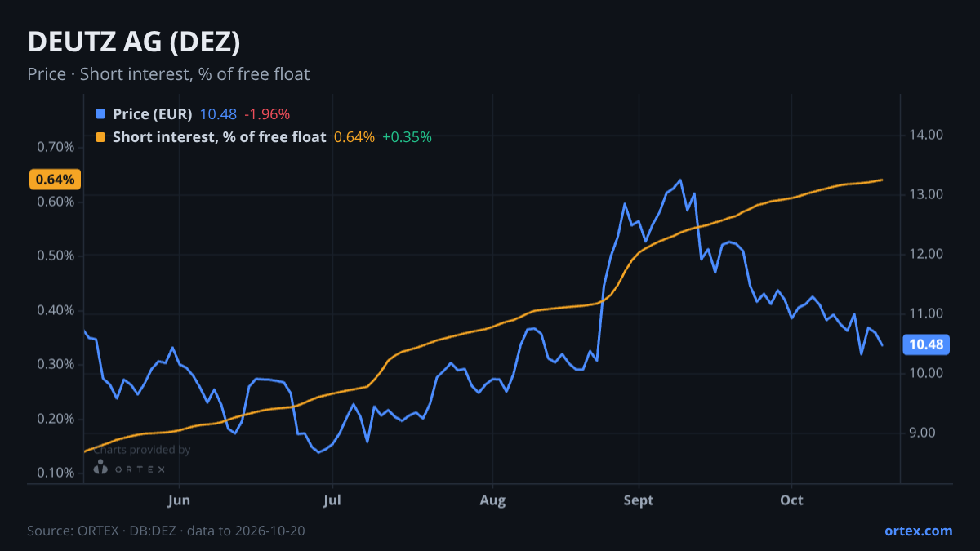
Task: Click the -1.96% price change value
Action: (267, 114)
